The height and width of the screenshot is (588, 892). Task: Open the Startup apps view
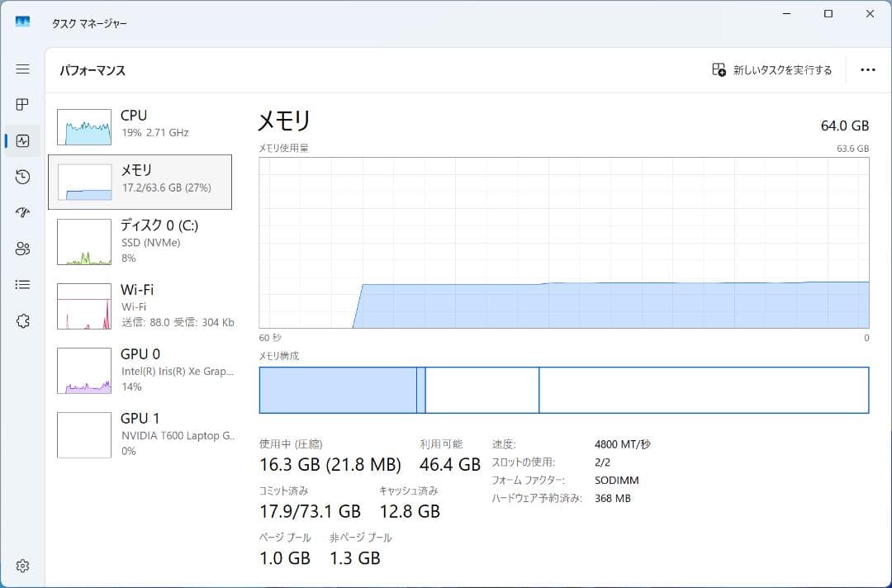coord(22,212)
